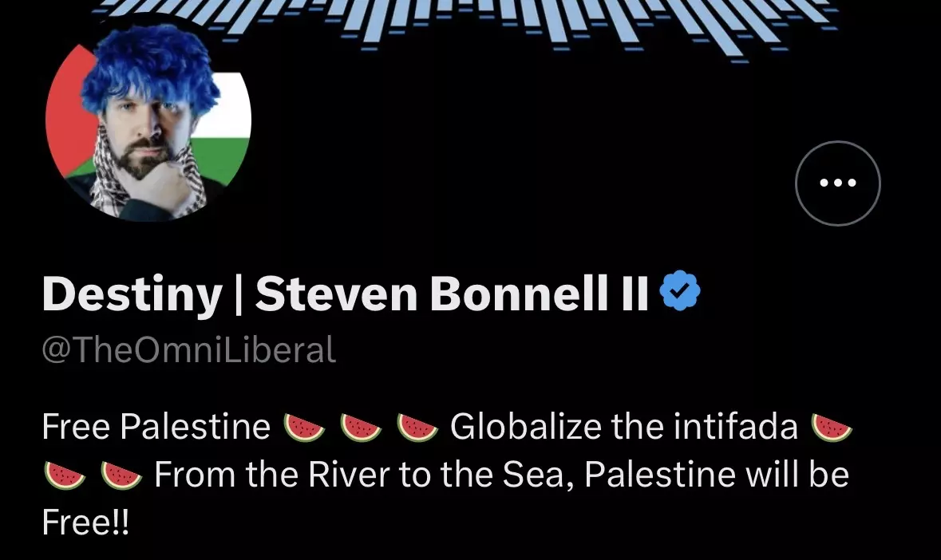This screenshot has width=941, height=560.
Task: Click third watermelon emoji before Globalize
Action: (x=417, y=428)
